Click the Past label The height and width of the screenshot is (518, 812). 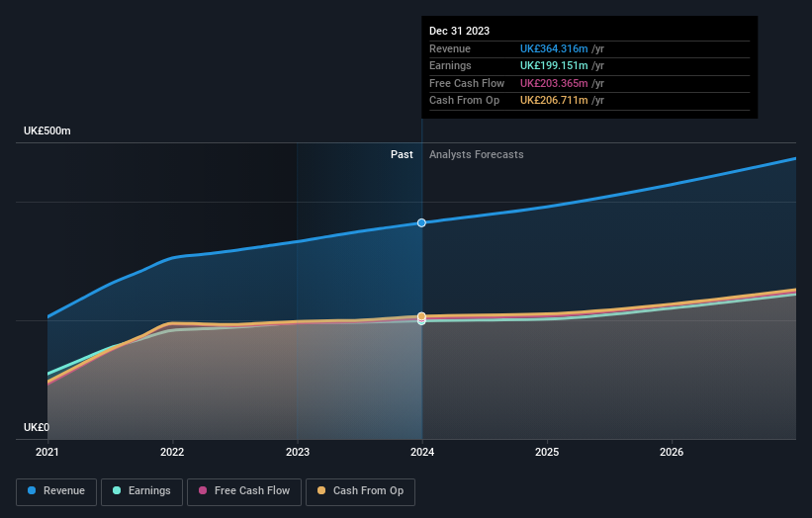pyautogui.click(x=402, y=155)
